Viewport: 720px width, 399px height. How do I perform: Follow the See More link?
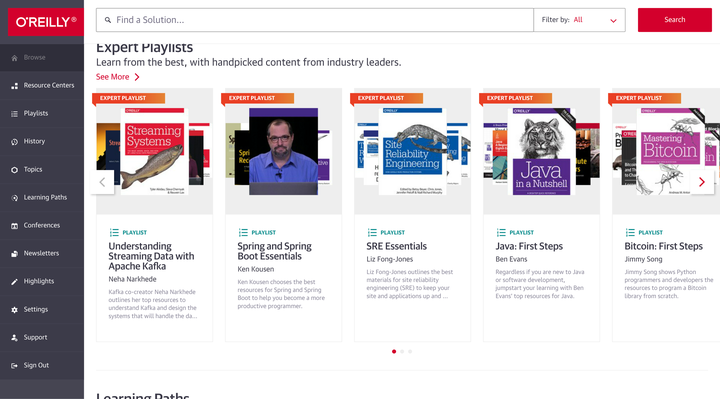click(x=112, y=77)
